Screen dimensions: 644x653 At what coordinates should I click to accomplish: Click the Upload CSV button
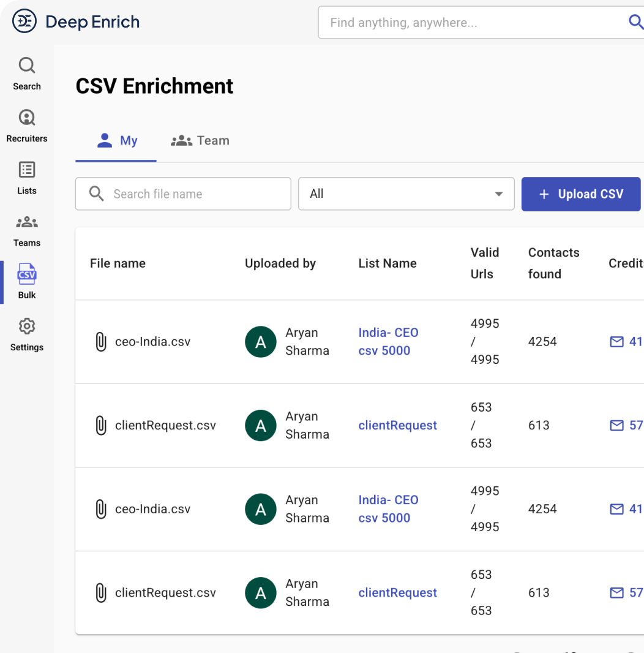[580, 194]
